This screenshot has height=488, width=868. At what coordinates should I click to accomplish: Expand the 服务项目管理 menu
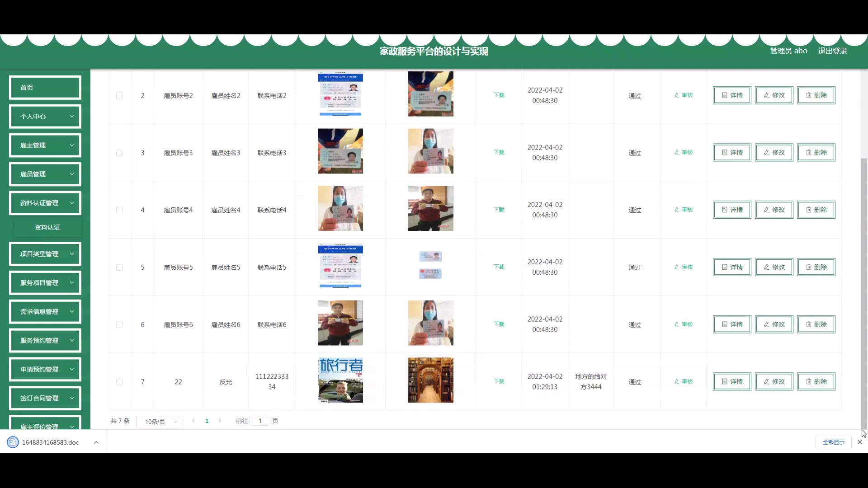pyautogui.click(x=45, y=283)
